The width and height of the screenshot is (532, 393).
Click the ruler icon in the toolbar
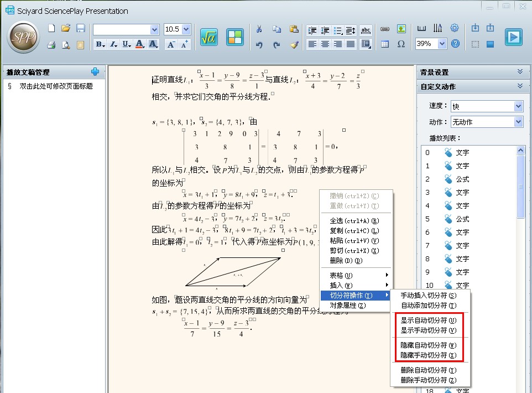(x=421, y=29)
